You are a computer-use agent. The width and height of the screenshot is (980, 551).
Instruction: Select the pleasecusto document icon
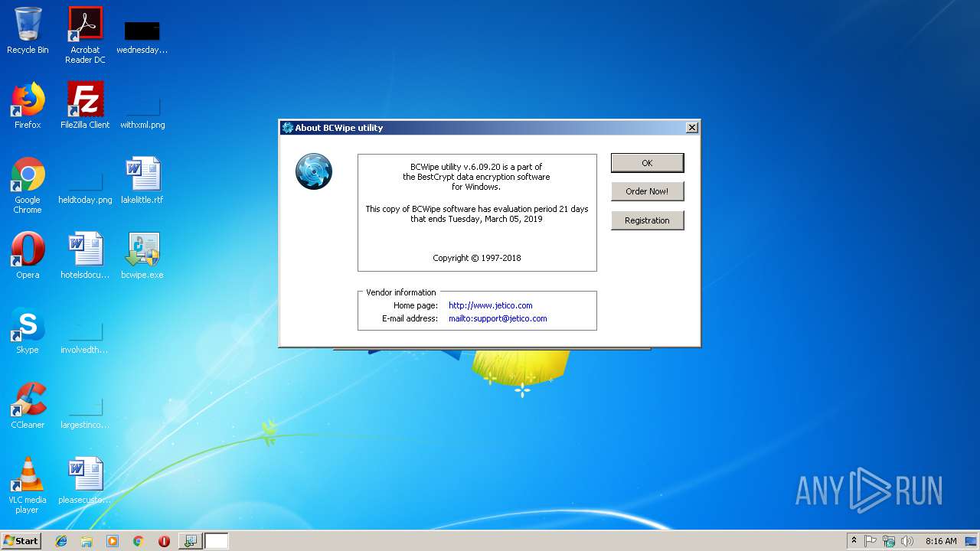85,481
